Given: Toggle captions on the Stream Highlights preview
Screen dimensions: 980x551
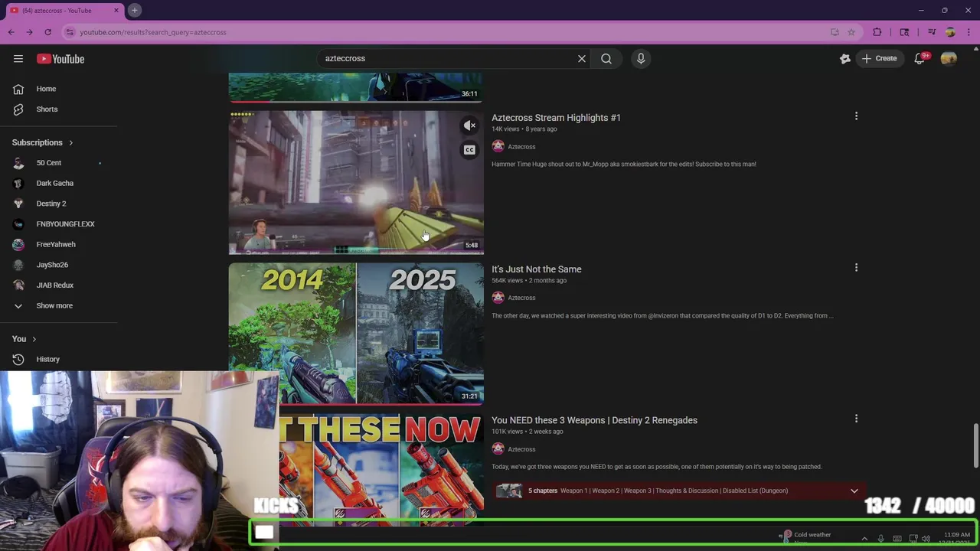Looking at the screenshot, I should tap(469, 150).
